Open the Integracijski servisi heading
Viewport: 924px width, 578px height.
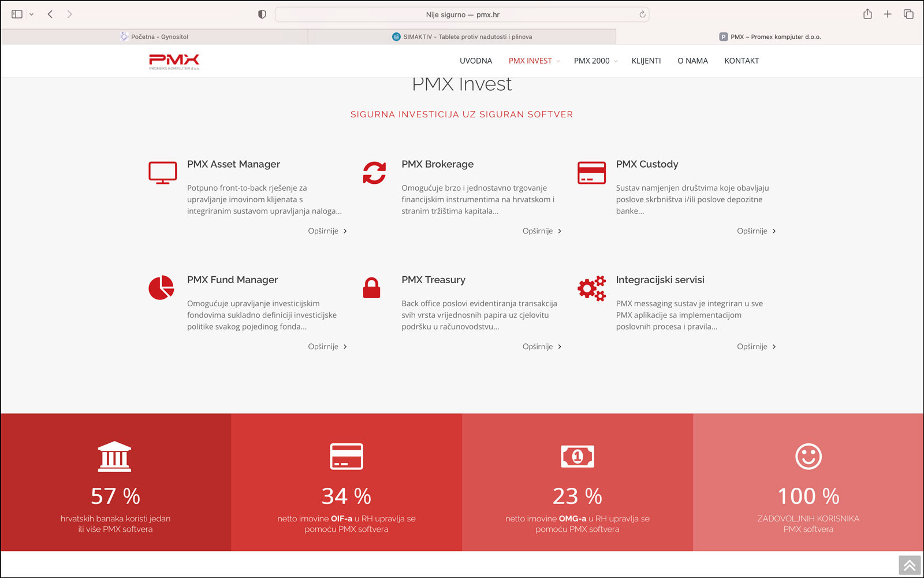click(x=660, y=280)
